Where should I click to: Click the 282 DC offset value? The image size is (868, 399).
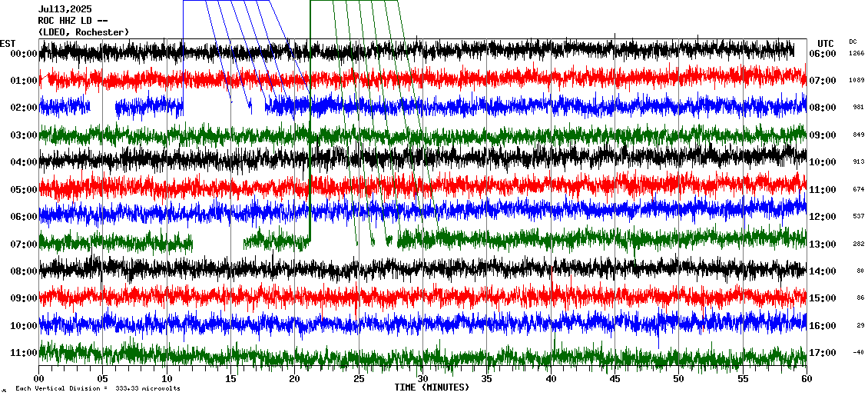[x=857, y=244]
